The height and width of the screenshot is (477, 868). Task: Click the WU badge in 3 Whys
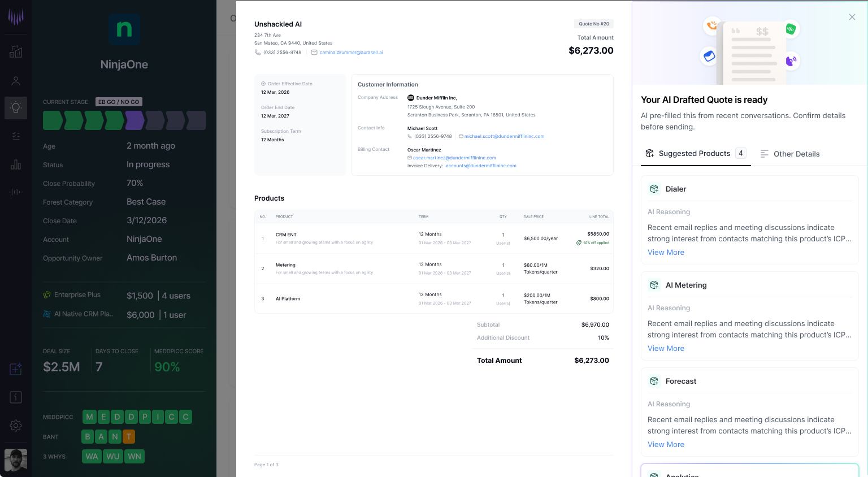tap(113, 457)
